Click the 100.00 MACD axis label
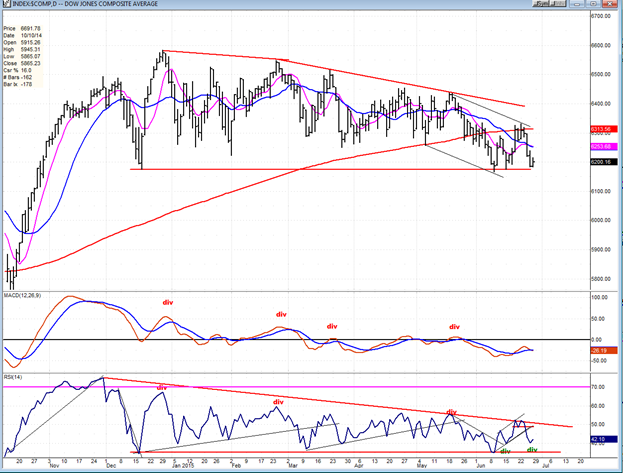The image size is (623, 473). (600, 298)
